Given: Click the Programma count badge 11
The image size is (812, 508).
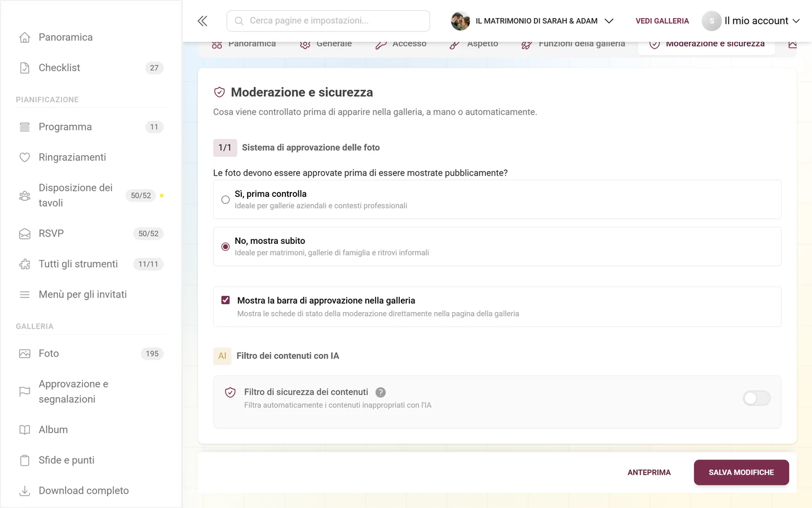Looking at the screenshot, I should 155,127.
